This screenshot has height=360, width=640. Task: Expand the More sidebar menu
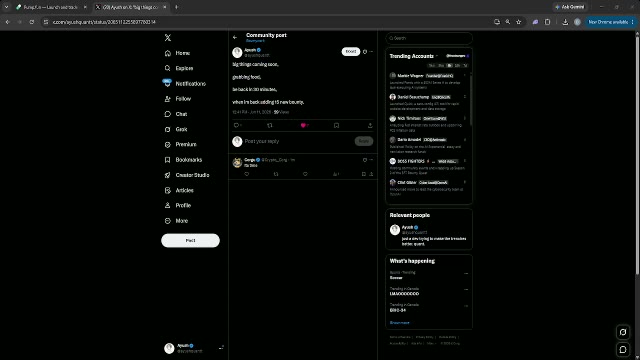[x=176, y=221]
